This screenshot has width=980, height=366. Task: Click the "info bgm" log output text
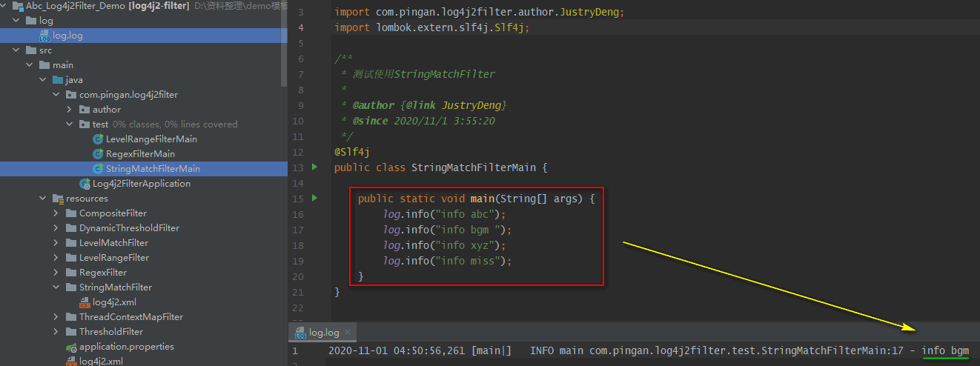pyautogui.click(x=945, y=350)
